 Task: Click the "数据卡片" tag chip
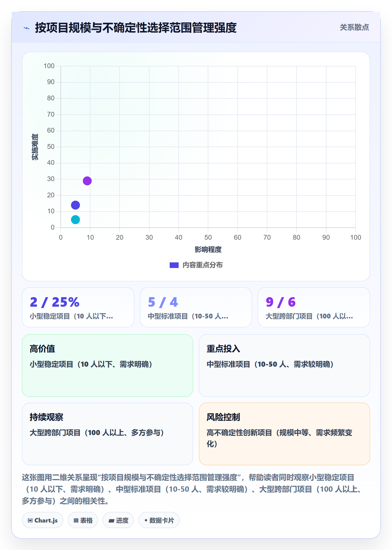pos(159,521)
